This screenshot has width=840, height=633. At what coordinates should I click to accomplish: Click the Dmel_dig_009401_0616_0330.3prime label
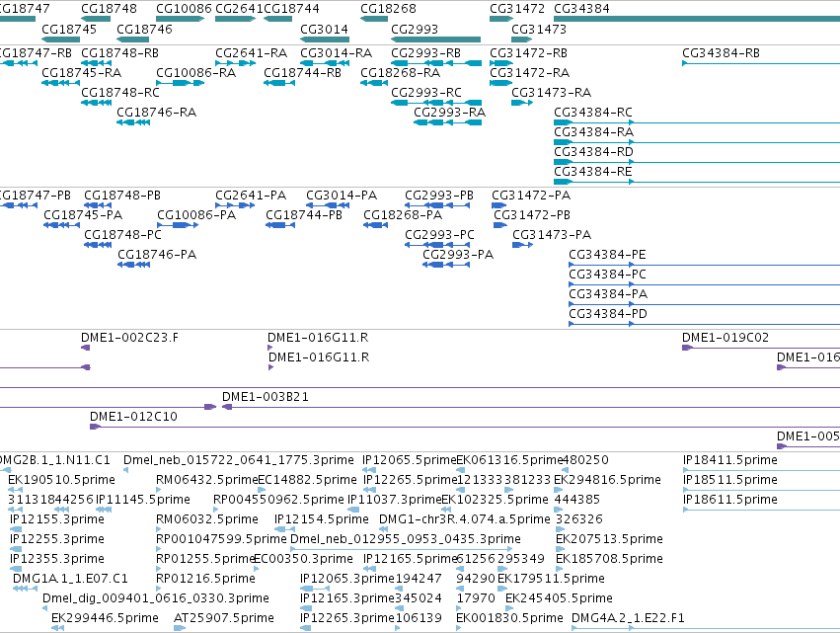(156, 598)
